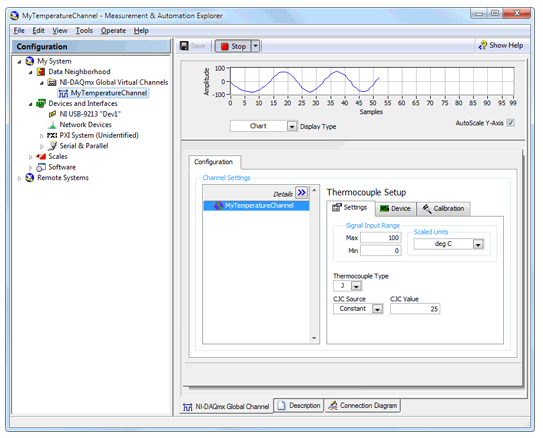This screenshot has height=438, width=543.
Task: Select MyTemperatureChannel in channel list
Action: pyautogui.click(x=256, y=206)
